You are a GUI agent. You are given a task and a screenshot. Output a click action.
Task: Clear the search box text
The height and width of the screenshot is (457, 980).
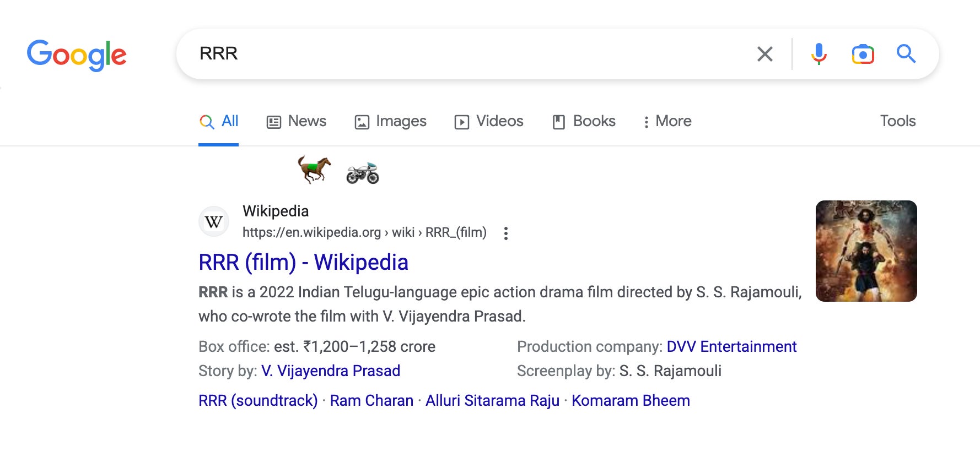pyautogui.click(x=764, y=54)
